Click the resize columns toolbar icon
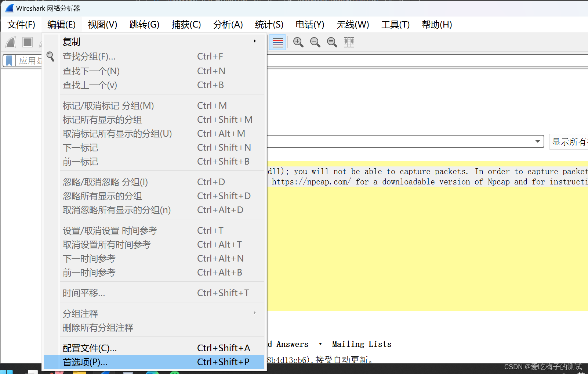Image resolution: width=588 pixels, height=374 pixels. pos(349,42)
